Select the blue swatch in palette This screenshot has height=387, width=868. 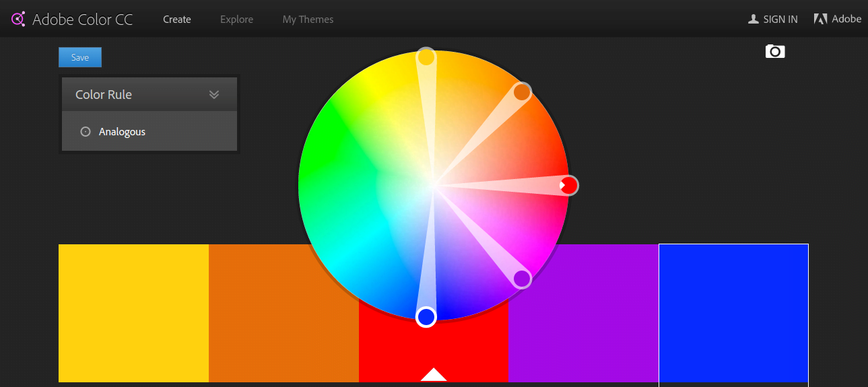(x=733, y=313)
